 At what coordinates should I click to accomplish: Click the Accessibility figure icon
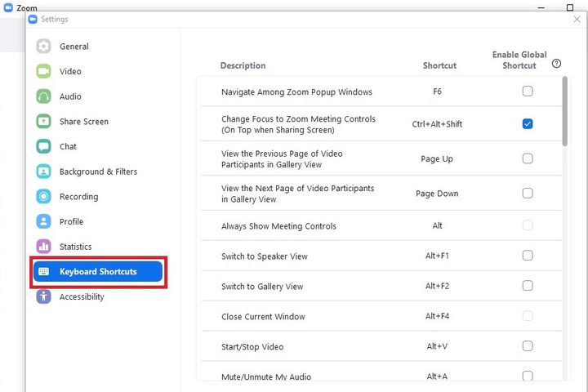(43, 296)
